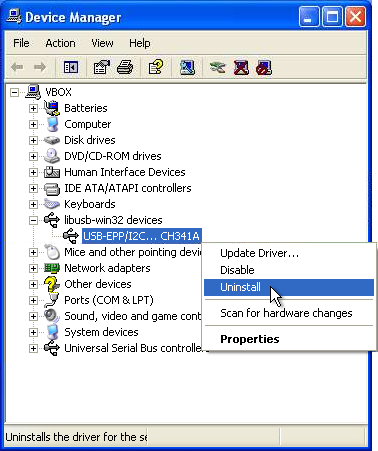Viewport: 378px width, 451px height.
Task: Expand Mice and other pointing devices node
Action: (x=33, y=252)
